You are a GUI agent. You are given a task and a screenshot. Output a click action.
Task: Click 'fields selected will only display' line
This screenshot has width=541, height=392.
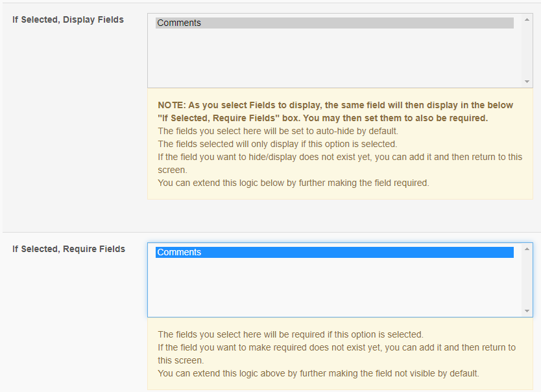(278, 144)
